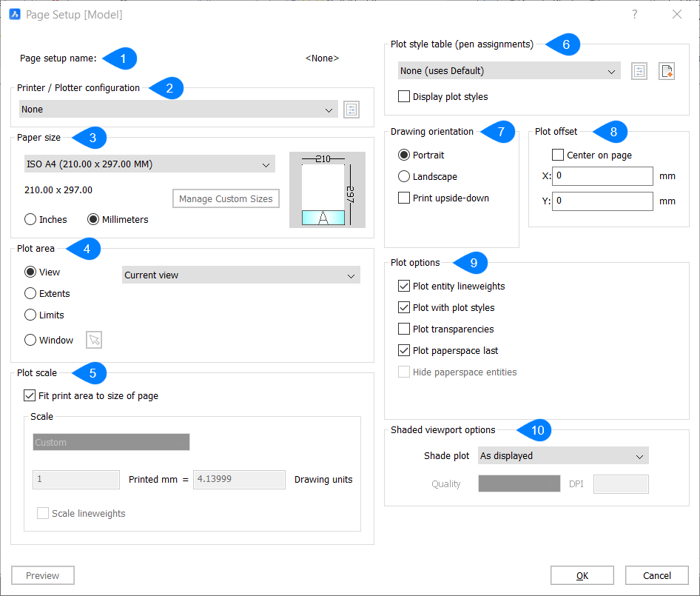
Task: Click the disabled Quality slider control
Action: pos(519,483)
